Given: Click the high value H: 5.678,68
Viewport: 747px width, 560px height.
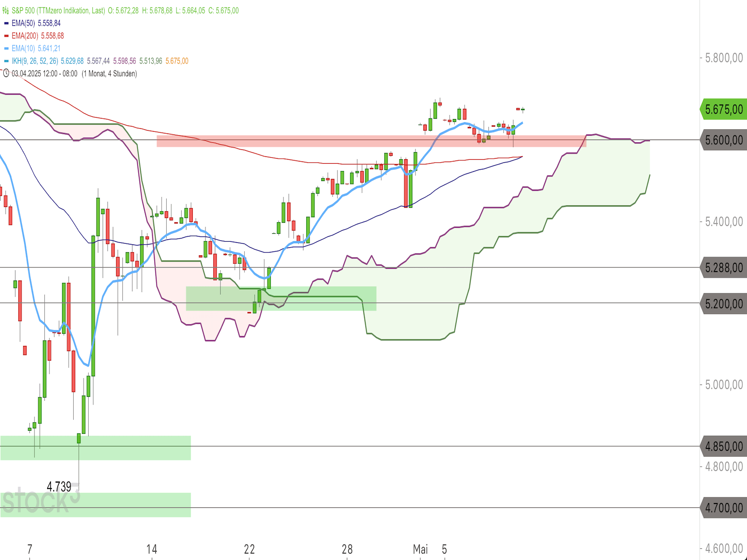Looking at the screenshot, I should (157, 10).
